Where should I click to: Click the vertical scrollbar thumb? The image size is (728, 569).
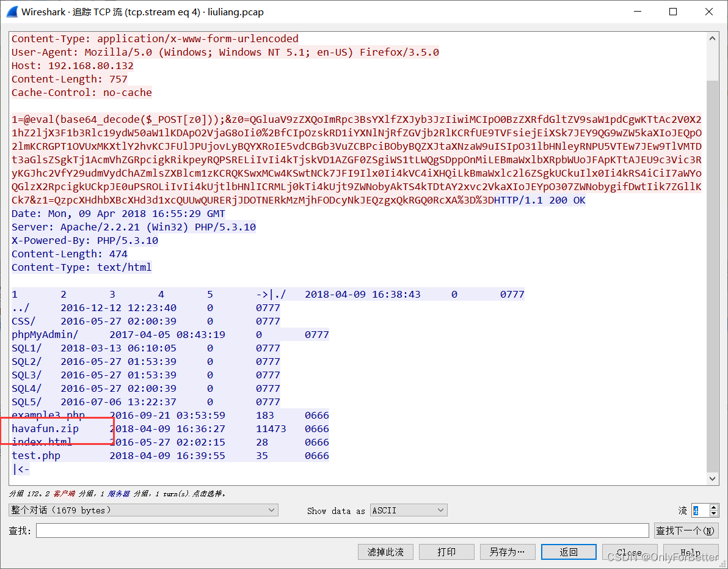point(712,276)
